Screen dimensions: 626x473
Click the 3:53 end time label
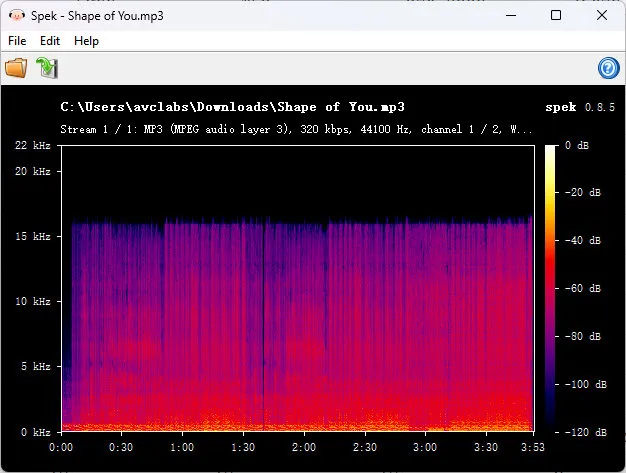click(533, 447)
